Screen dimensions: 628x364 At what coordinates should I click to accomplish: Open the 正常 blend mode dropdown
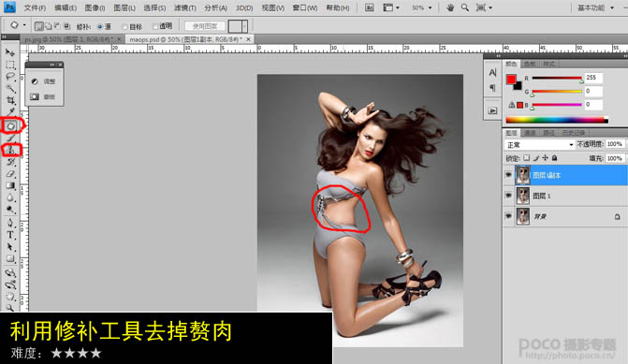tap(539, 144)
